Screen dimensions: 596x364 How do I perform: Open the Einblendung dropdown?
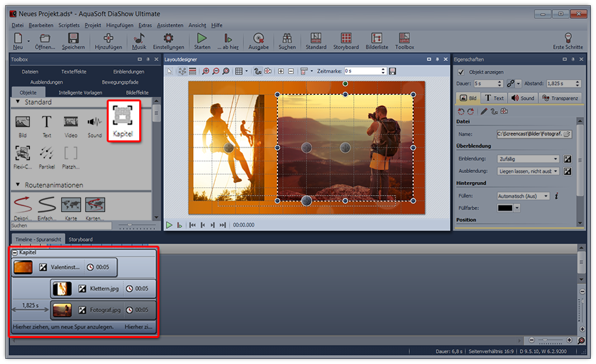[527, 159]
